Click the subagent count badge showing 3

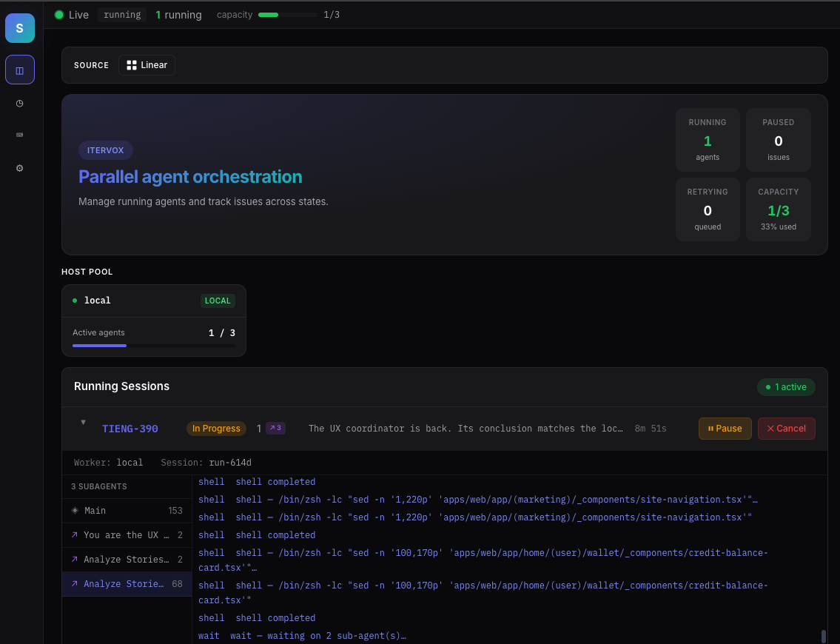tap(276, 428)
